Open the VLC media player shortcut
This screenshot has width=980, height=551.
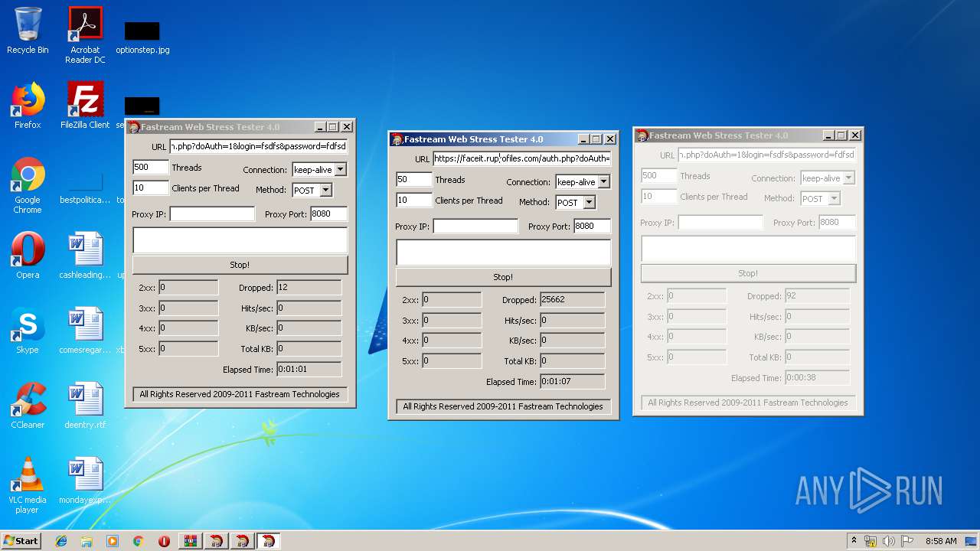click(28, 485)
